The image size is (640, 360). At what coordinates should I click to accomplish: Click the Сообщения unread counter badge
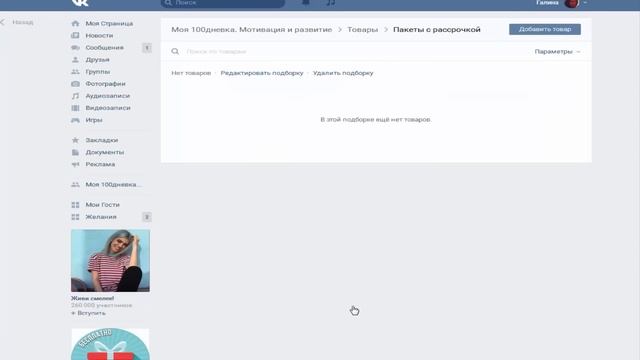147,48
